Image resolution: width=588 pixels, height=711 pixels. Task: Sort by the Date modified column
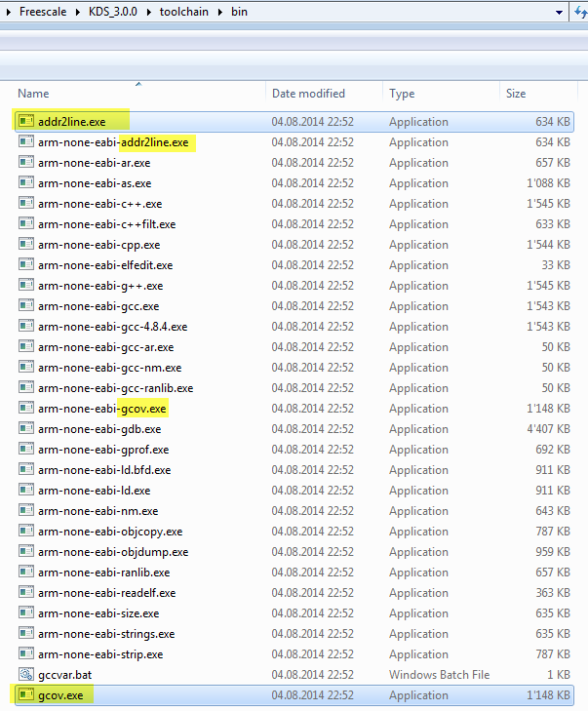point(308,94)
